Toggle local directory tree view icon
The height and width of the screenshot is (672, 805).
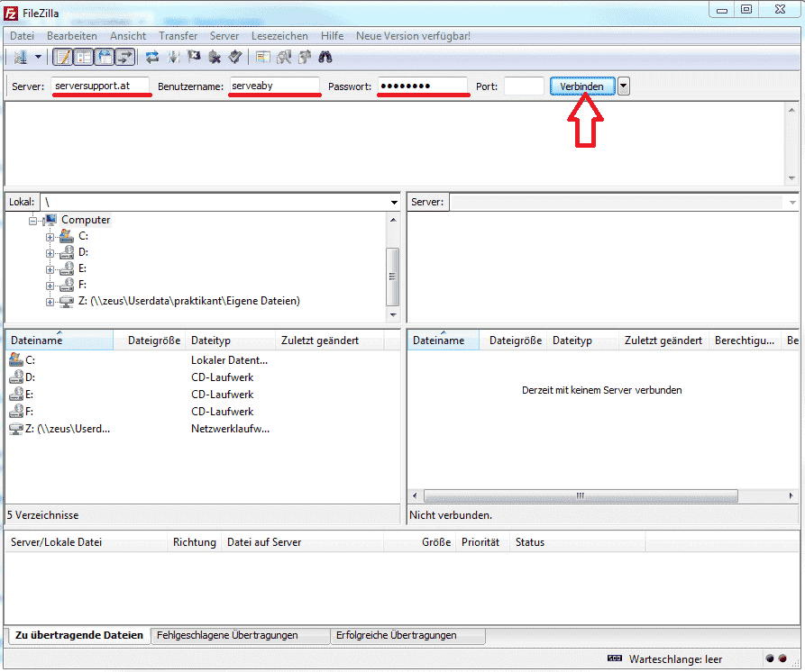click(x=83, y=58)
